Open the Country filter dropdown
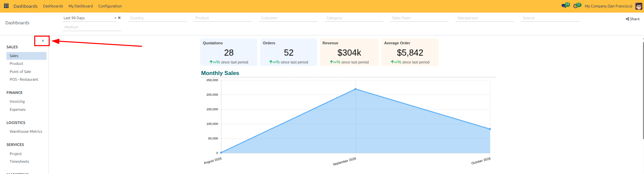The image size is (644, 174). click(157, 18)
